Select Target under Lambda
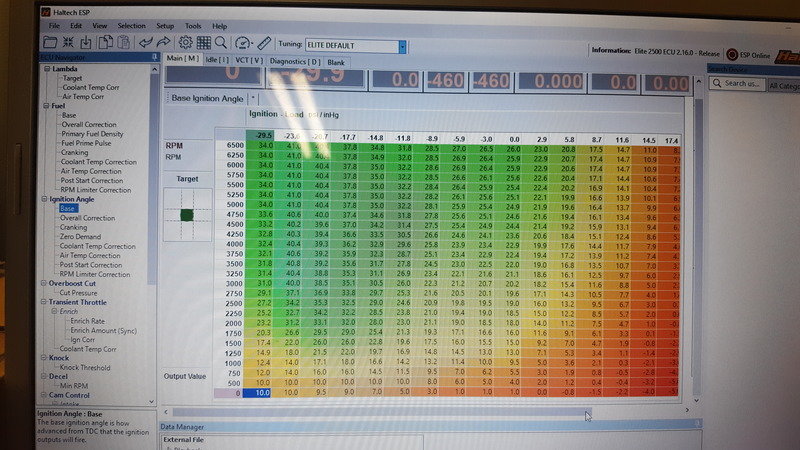Image resolution: width=800 pixels, height=450 pixels. [72, 78]
